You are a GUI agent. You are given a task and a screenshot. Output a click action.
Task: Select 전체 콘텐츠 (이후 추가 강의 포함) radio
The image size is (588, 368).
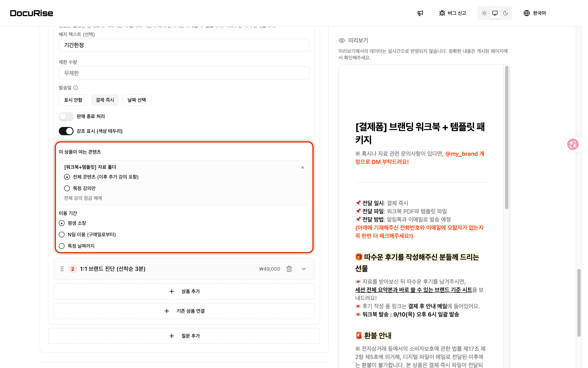click(67, 177)
